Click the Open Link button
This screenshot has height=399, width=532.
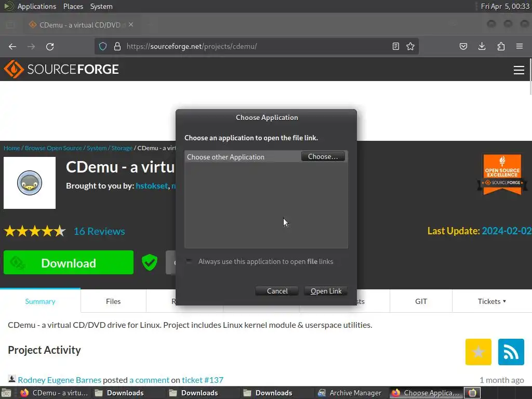click(x=326, y=291)
